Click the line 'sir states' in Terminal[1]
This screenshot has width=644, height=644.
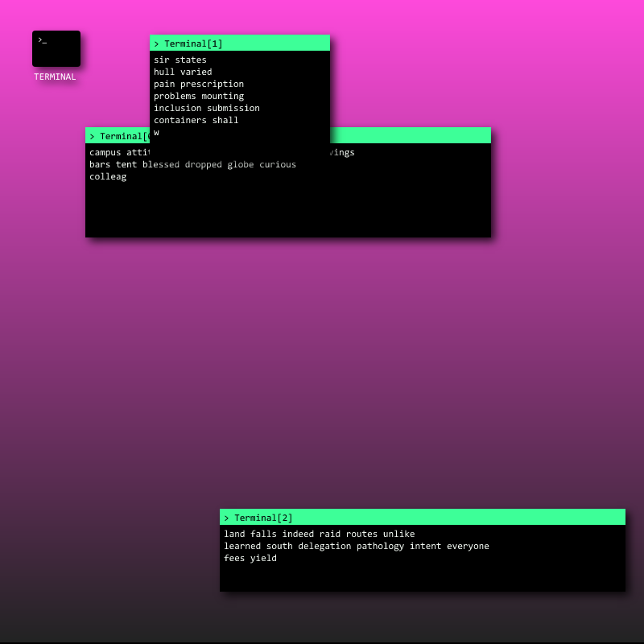point(180,60)
